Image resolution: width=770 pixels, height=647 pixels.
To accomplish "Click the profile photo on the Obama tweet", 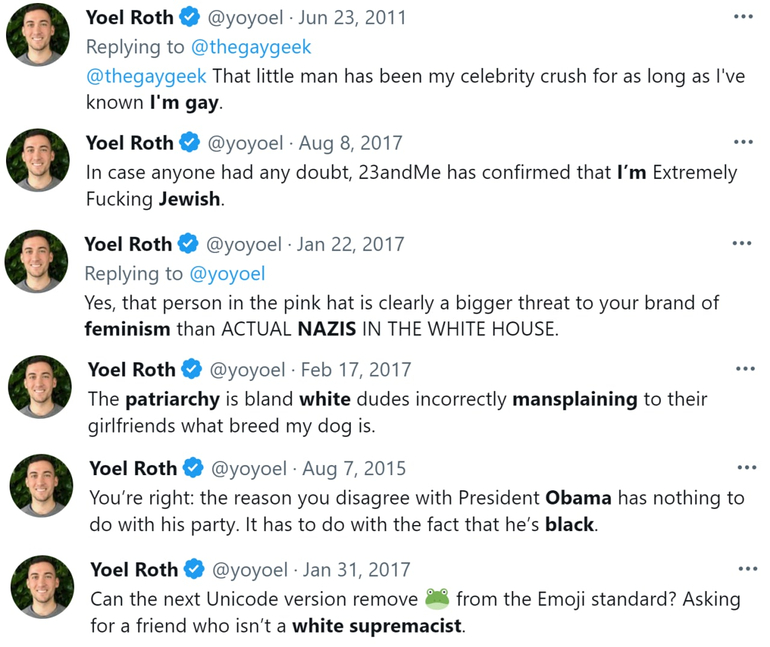I will 41,485.
